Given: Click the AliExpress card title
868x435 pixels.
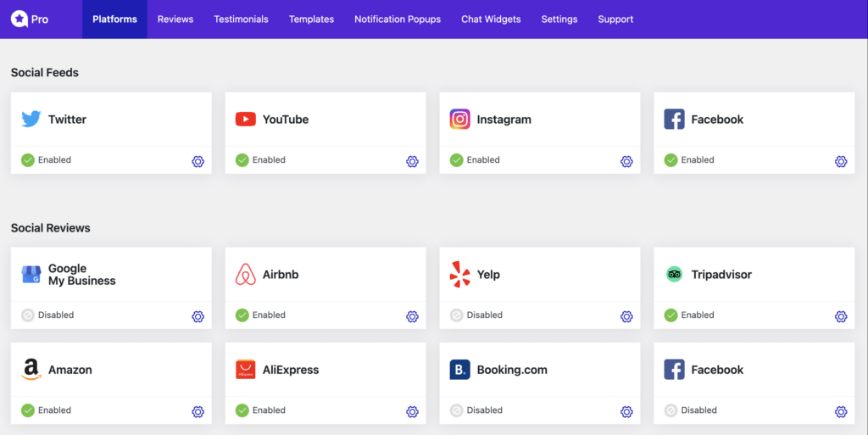Looking at the screenshot, I should coord(291,370).
